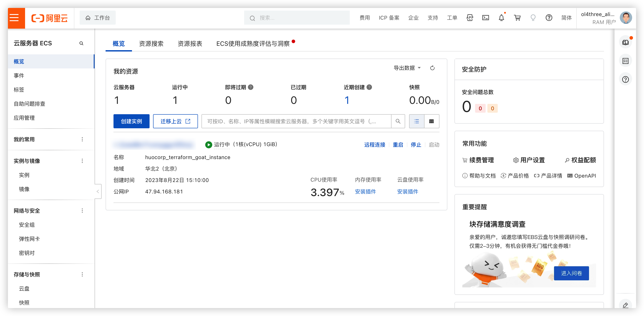
Task: Focus the top global search box
Action: coord(297,18)
